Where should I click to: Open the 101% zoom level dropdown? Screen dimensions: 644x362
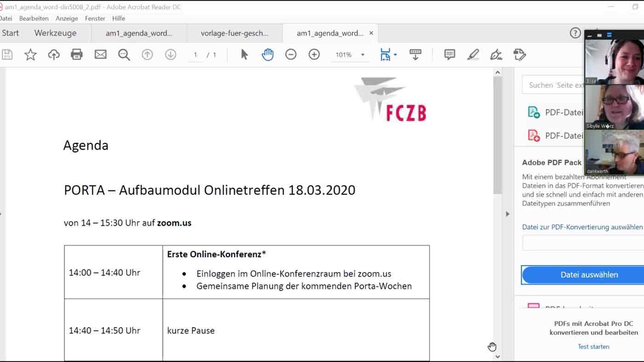pyautogui.click(x=362, y=55)
